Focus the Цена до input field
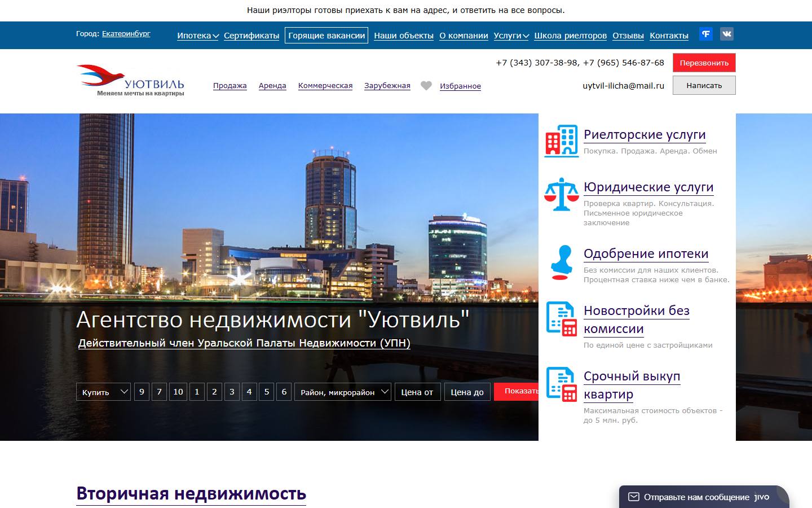812x508 pixels. click(467, 392)
